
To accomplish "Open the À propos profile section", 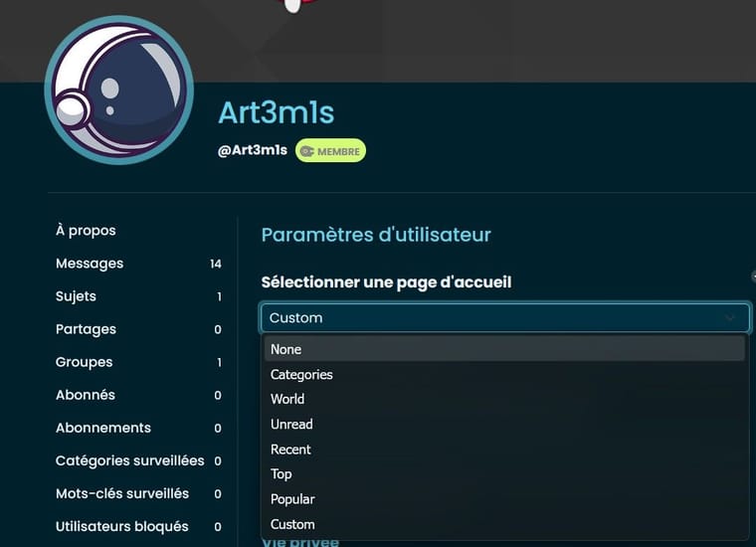I will point(86,231).
